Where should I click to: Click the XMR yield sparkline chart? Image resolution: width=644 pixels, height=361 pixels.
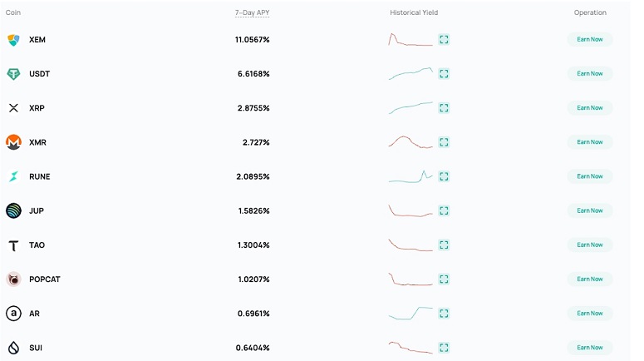tap(410, 142)
